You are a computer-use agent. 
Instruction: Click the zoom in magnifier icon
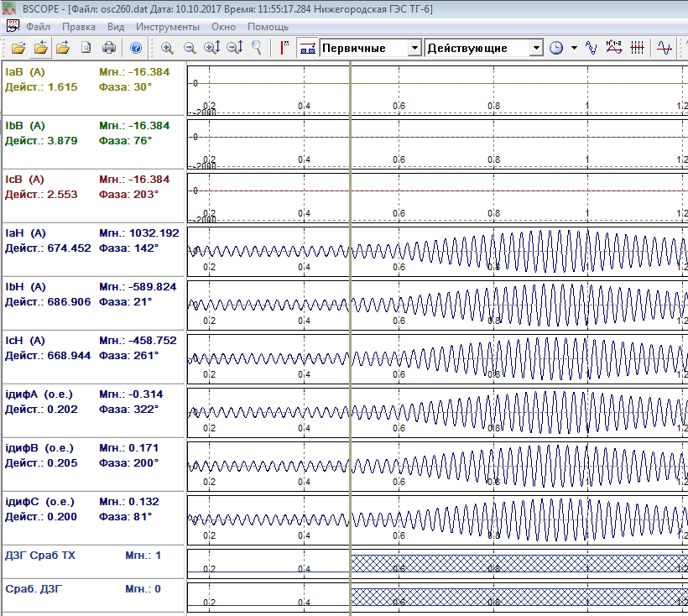167,48
